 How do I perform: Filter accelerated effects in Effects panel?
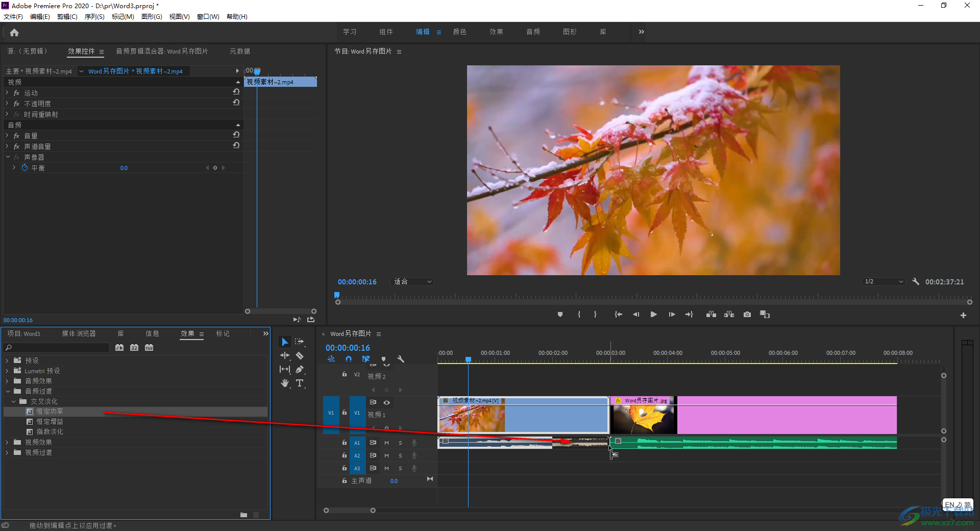point(119,348)
